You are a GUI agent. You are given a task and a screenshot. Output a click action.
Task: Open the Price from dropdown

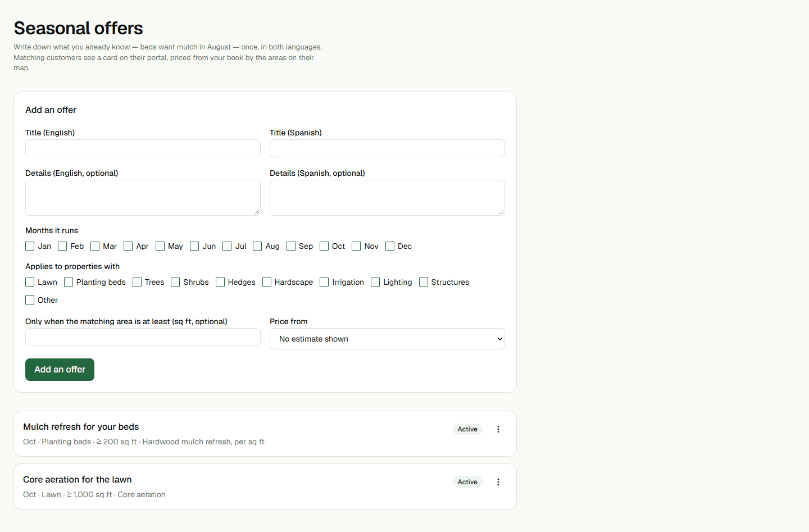click(x=387, y=339)
